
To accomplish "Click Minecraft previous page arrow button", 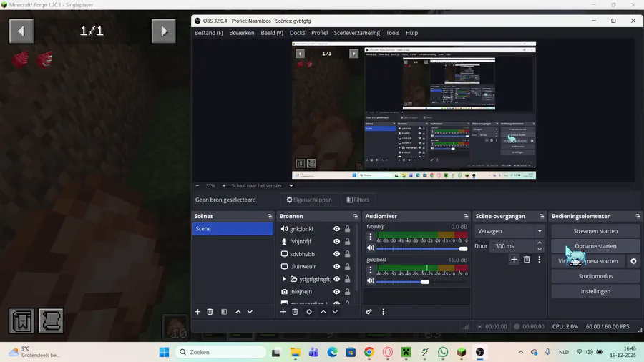I will tap(21, 31).
